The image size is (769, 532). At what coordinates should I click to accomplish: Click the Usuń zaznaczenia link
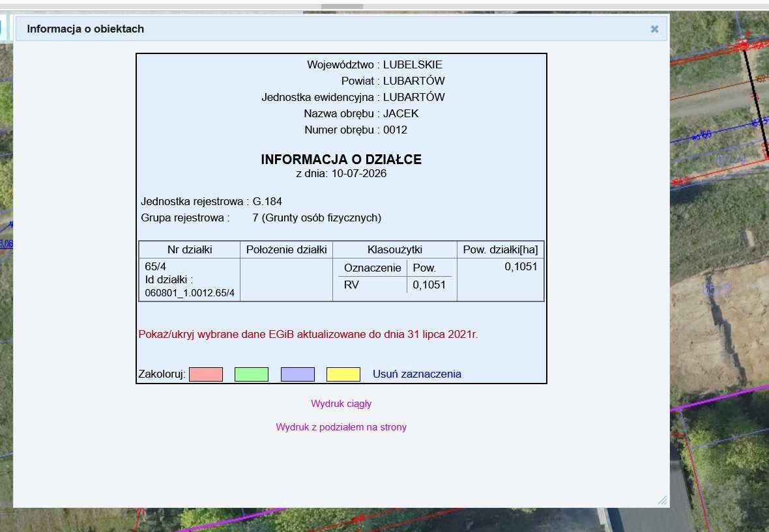417,374
